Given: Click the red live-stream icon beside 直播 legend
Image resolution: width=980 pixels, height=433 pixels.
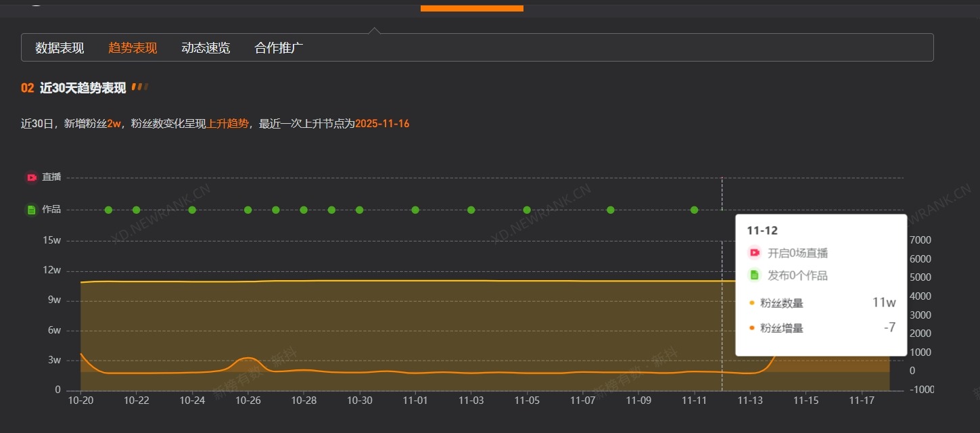Looking at the screenshot, I should [x=31, y=177].
